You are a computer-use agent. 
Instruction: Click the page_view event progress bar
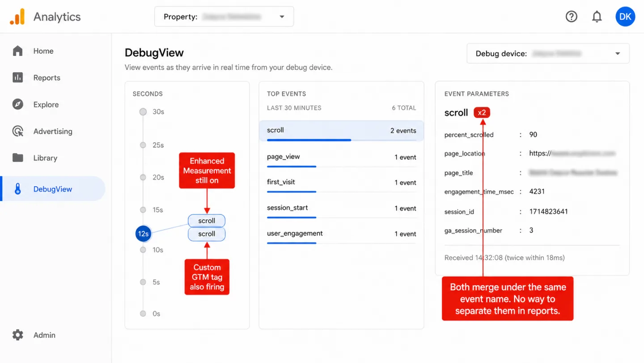[x=341, y=167]
